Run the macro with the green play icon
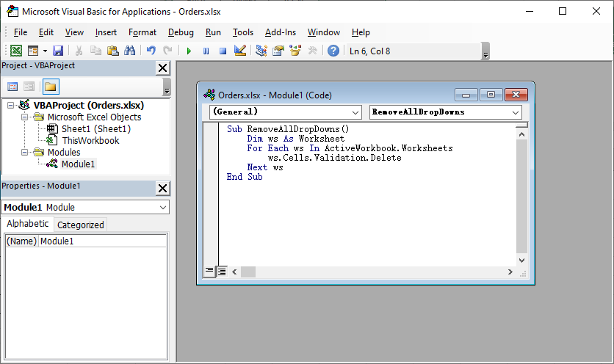The image size is (614, 364). coord(189,51)
